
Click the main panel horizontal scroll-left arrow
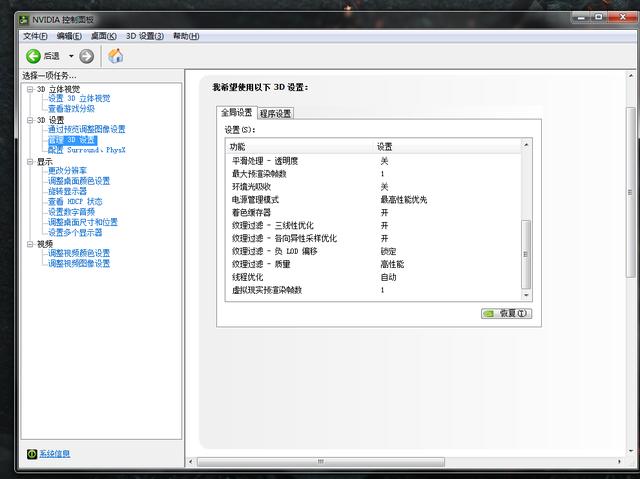[x=191, y=461]
